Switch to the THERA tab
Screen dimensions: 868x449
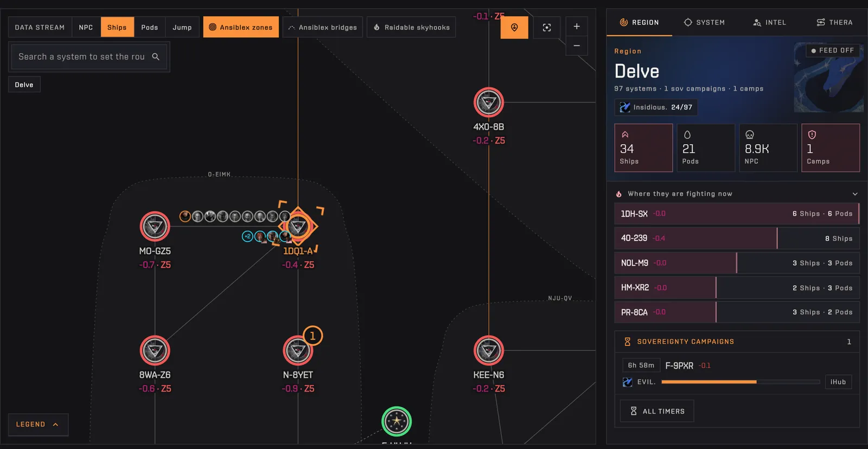[x=834, y=22]
